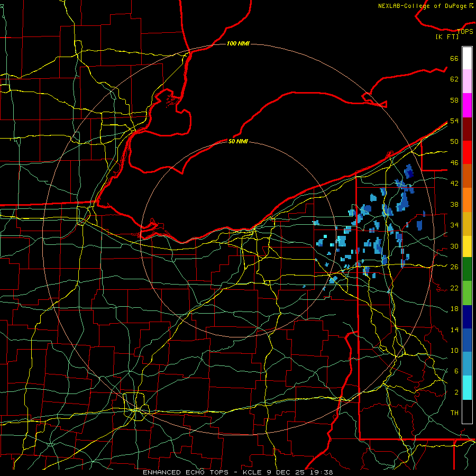The width and height of the screenshot is (476, 476).
Task: Click the navy blue legend swatch
Action: (x=467, y=317)
